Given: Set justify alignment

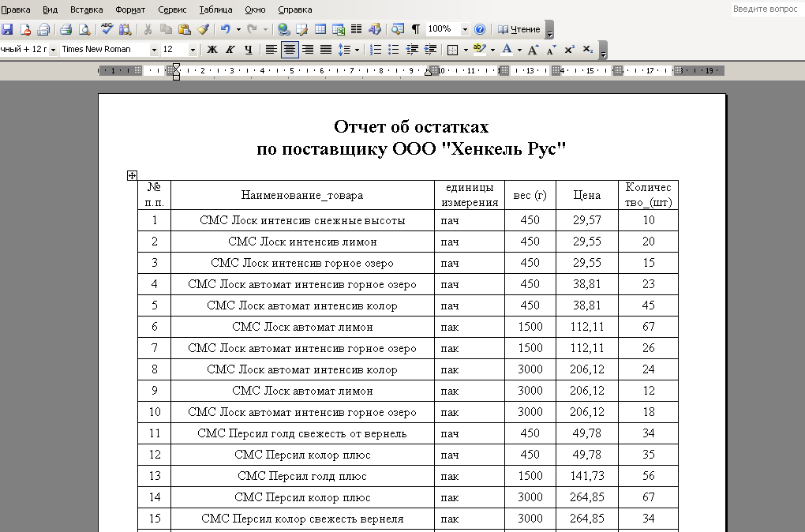Looking at the screenshot, I should point(326,49).
